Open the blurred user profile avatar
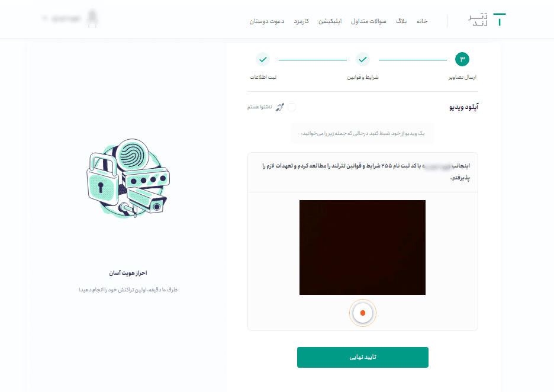554x392 pixels. 92,18
